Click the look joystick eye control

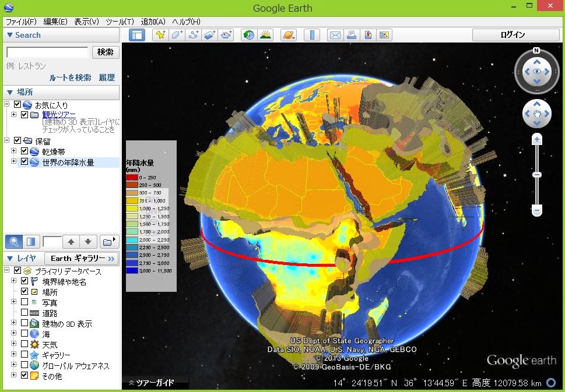point(537,71)
